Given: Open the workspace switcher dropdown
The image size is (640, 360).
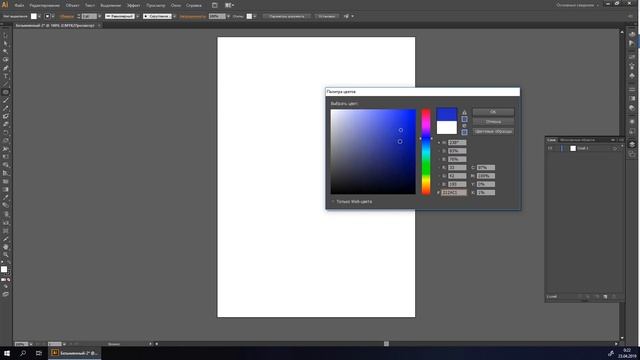Looking at the screenshot, I should pos(578,5).
